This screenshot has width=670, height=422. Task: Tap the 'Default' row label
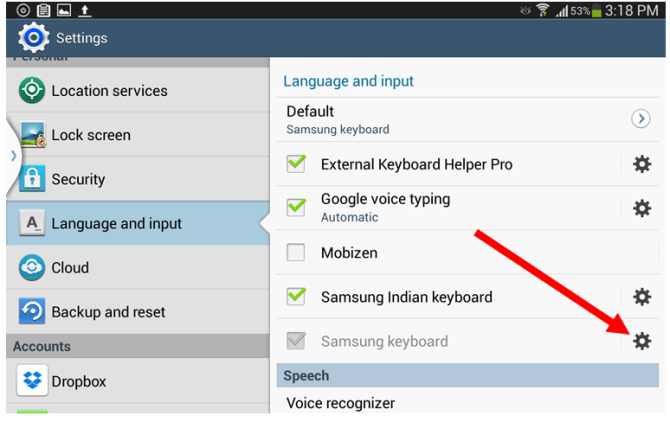pyautogui.click(x=310, y=111)
